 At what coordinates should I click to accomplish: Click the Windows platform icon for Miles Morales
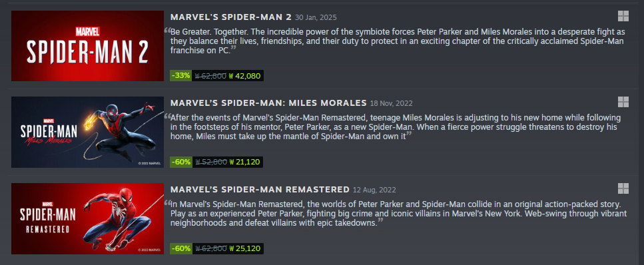623,102
